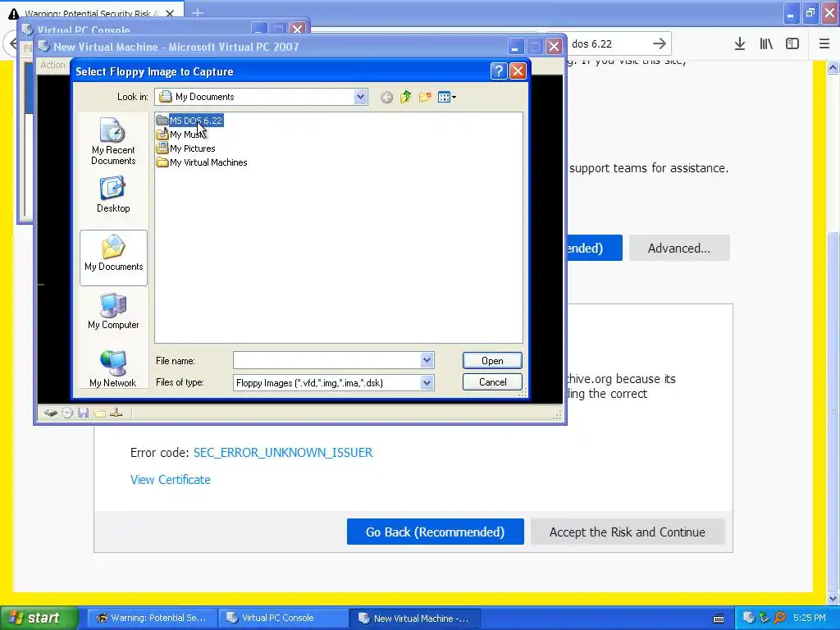
Task: Click the shared folder icon in VM status bar
Action: tap(99, 413)
